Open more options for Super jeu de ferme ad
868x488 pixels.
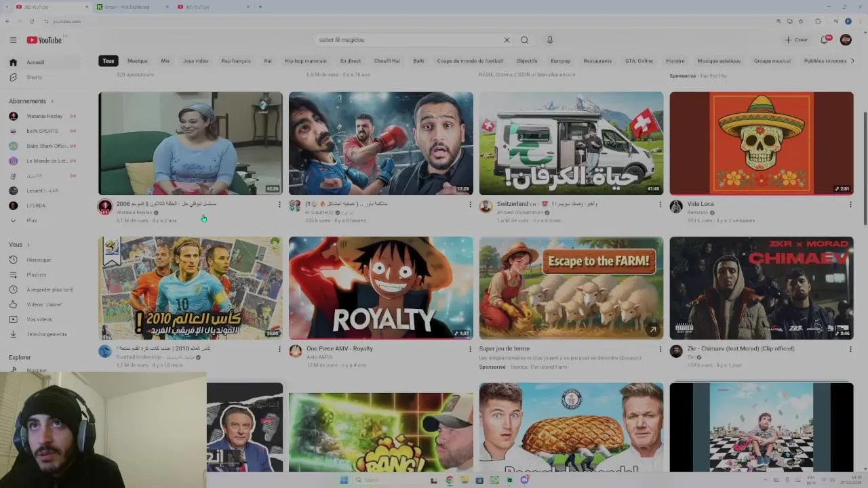[660, 349]
